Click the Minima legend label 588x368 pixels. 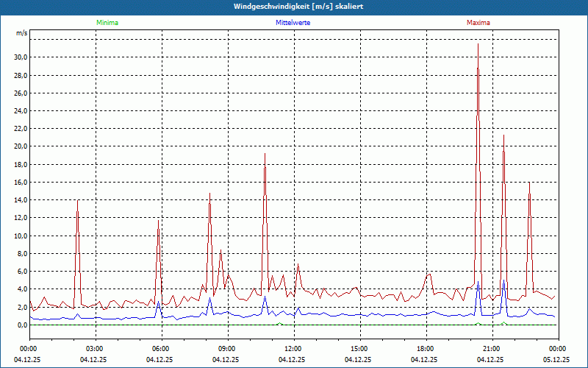tap(107, 23)
